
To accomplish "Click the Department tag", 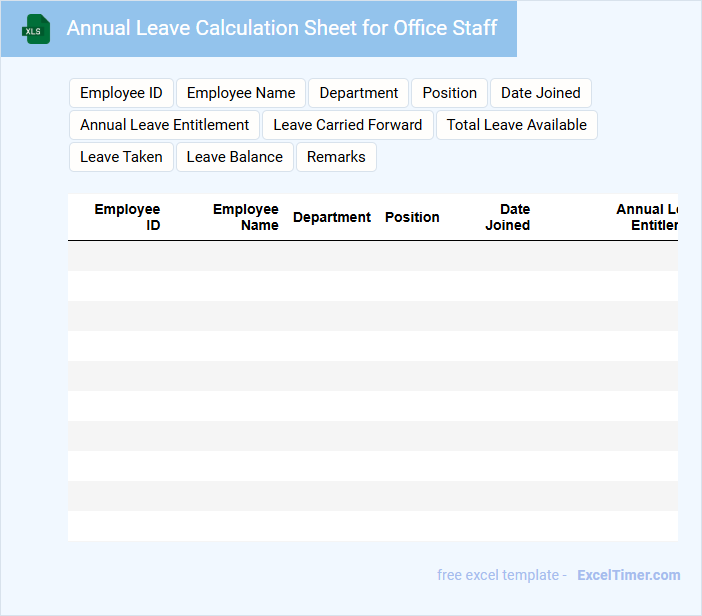I will 359,93.
